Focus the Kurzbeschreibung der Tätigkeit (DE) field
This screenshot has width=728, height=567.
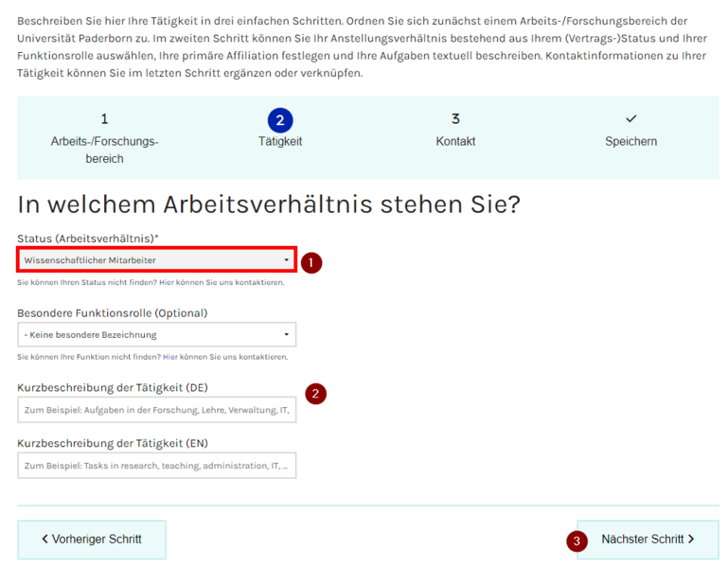click(x=156, y=410)
